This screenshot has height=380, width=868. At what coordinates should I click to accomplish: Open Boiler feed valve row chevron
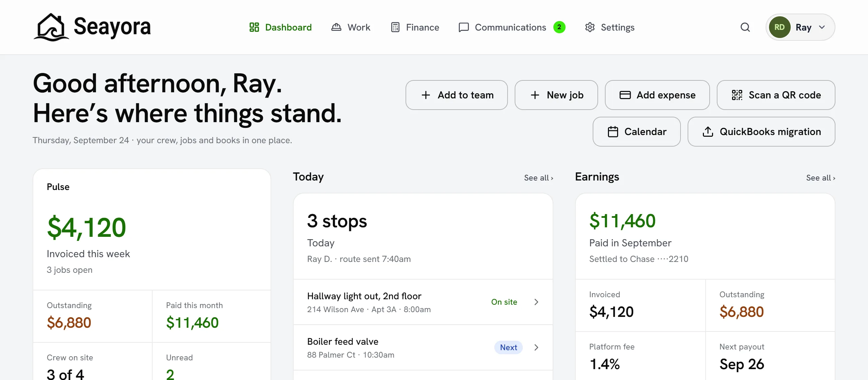[x=536, y=347]
